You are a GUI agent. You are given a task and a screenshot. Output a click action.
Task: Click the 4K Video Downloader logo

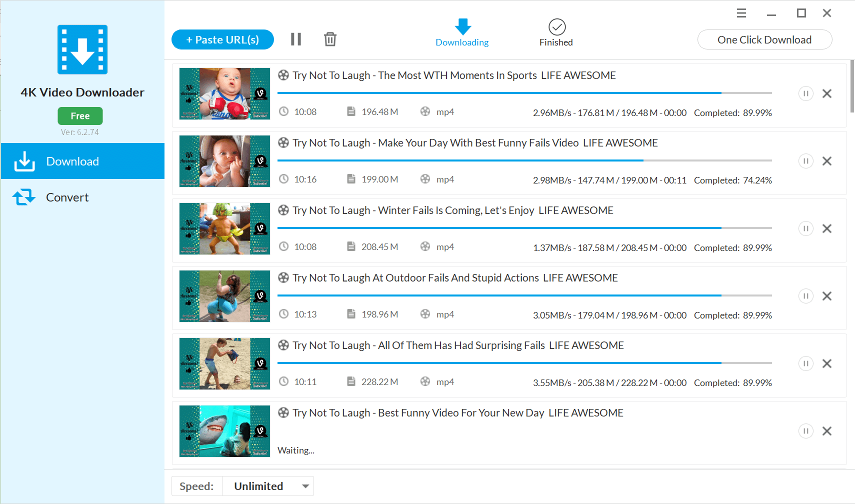pyautogui.click(x=81, y=49)
